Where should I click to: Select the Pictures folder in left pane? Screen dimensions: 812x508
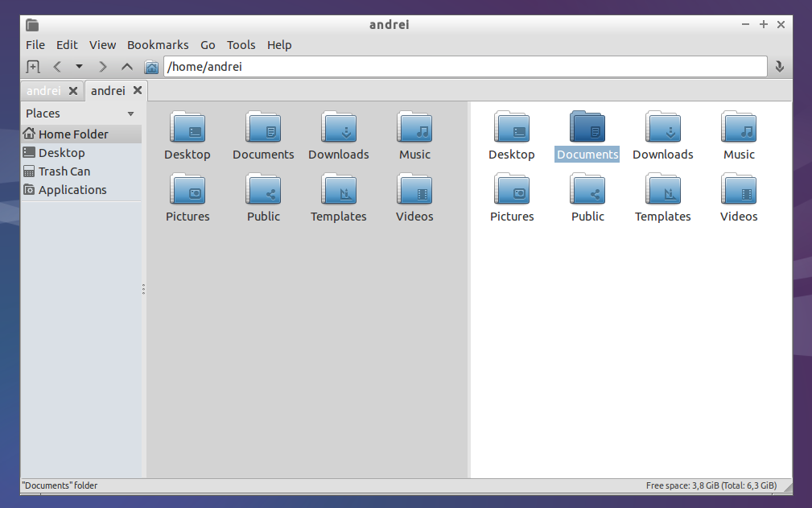(x=188, y=198)
